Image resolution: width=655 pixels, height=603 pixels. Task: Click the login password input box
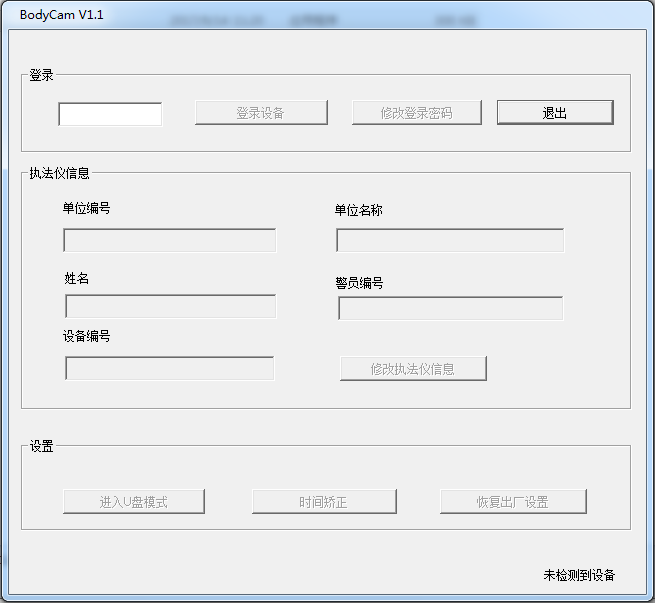pos(110,114)
